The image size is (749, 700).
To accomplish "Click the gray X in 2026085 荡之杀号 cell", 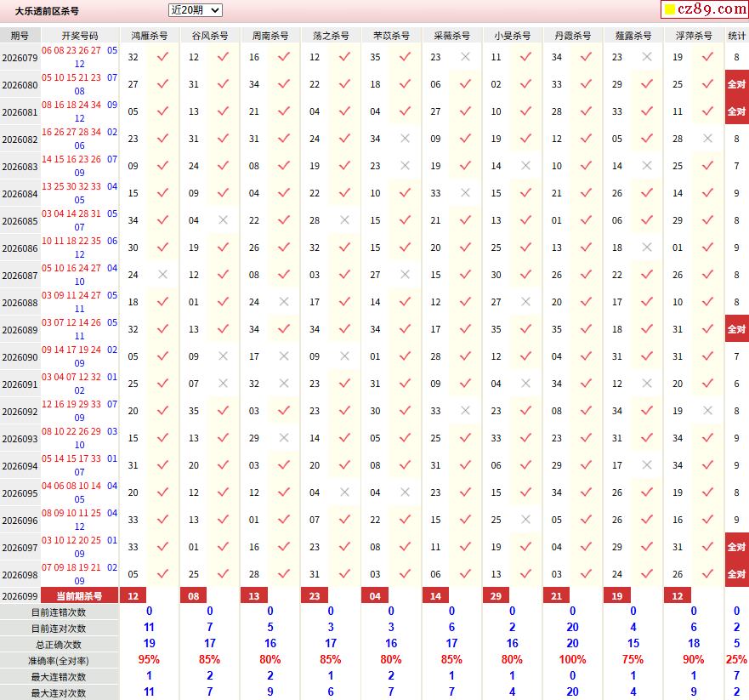I will (344, 220).
